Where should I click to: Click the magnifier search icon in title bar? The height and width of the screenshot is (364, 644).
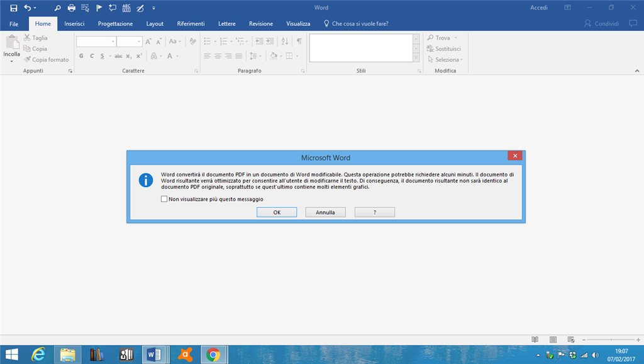(57, 8)
